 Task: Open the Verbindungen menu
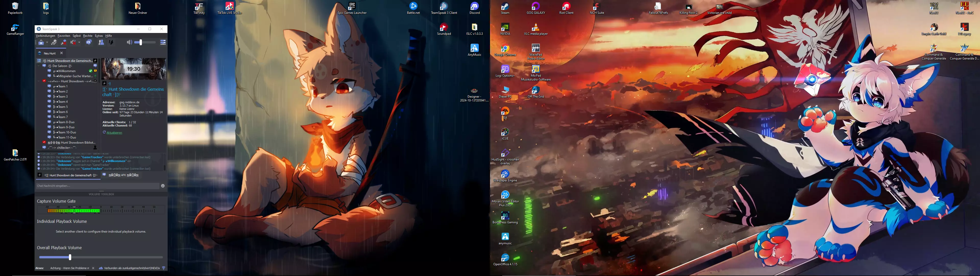coord(46,36)
